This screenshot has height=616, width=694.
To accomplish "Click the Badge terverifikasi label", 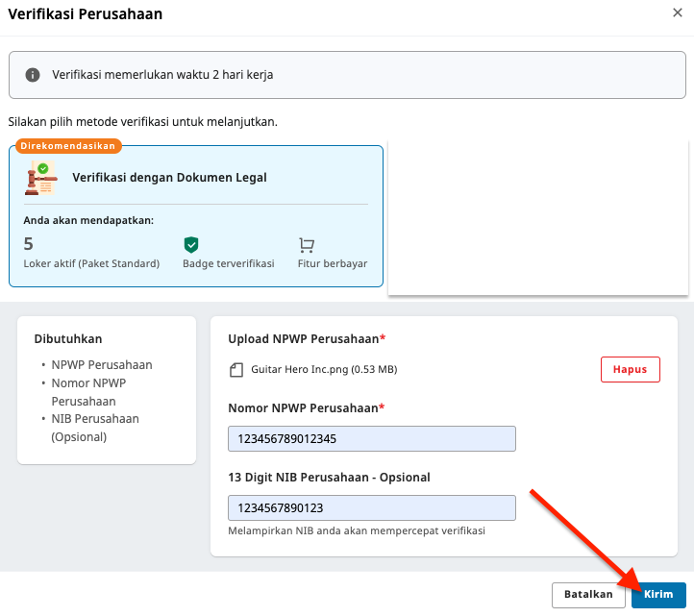I will pyautogui.click(x=229, y=263).
